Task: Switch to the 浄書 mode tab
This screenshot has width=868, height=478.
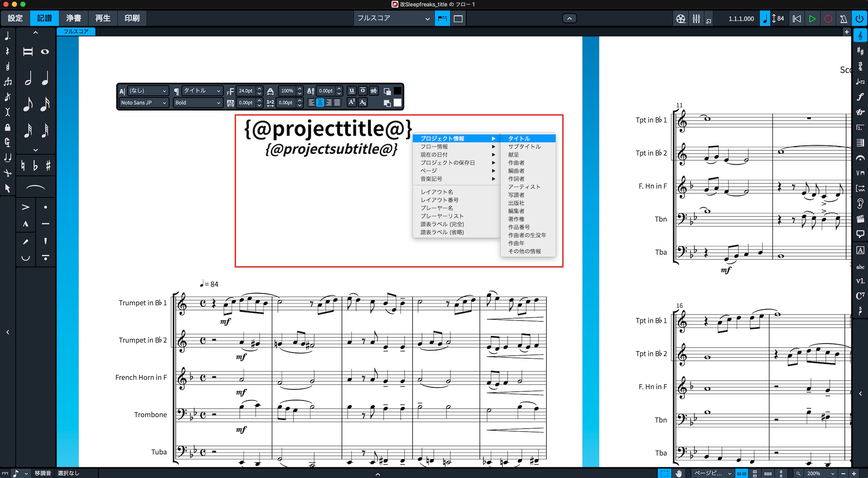Action: 73,18
